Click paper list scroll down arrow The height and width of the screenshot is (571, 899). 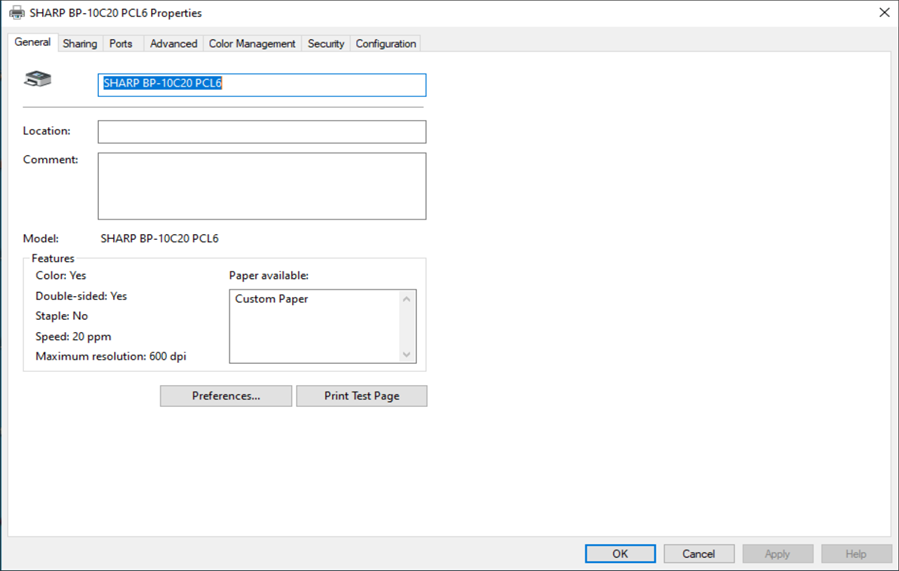[x=406, y=354]
